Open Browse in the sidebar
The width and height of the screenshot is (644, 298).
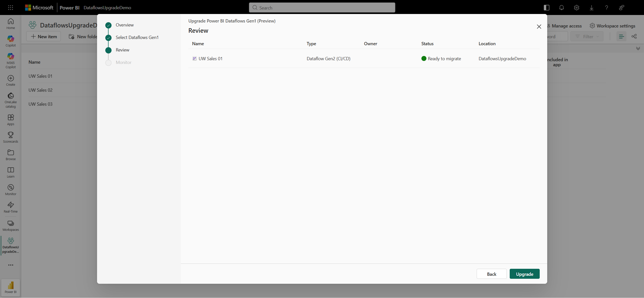pyautogui.click(x=11, y=155)
